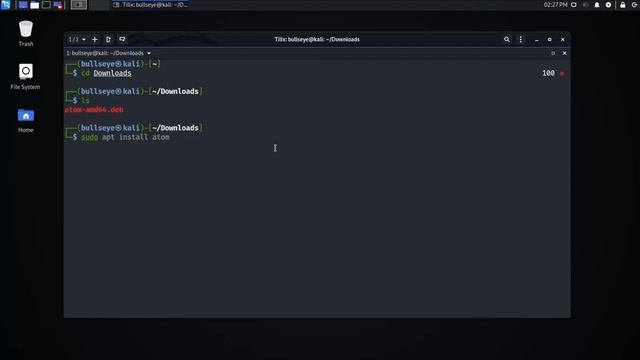
Task: Expand the 1/1 session switcher dropdown in Tilix
Action: [x=77, y=40]
